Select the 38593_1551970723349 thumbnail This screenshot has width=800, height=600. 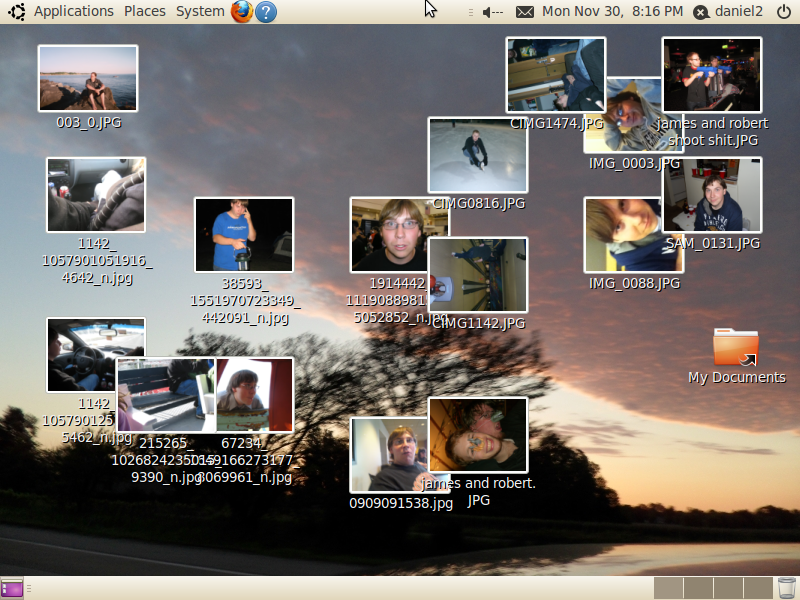pyautogui.click(x=244, y=235)
